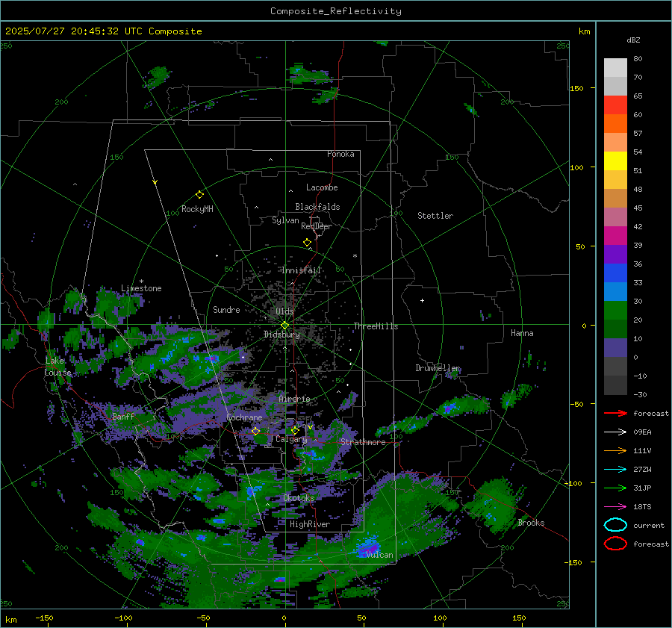Image resolution: width=672 pixels, height=628 pixels.
Task: Select the red forecast oval icon
Action: click(615, 544)
